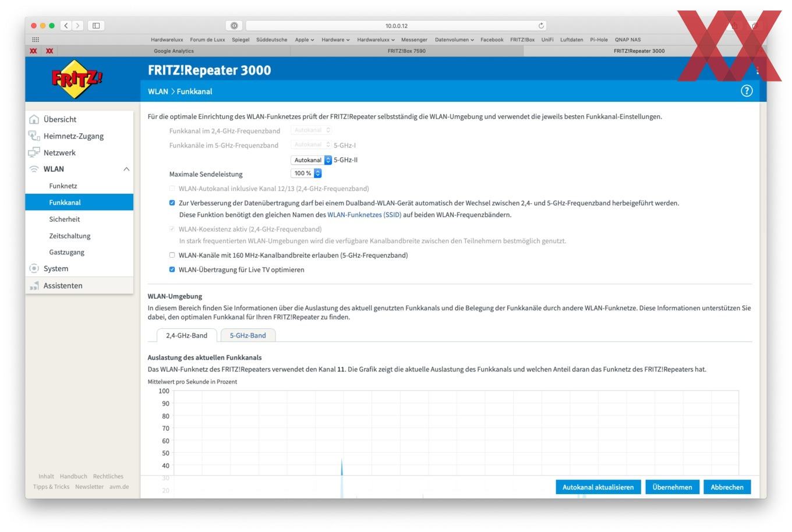
Task: Uncheck WLAN-Übertragung für Live TV optimieren
Action: point(172,269)
